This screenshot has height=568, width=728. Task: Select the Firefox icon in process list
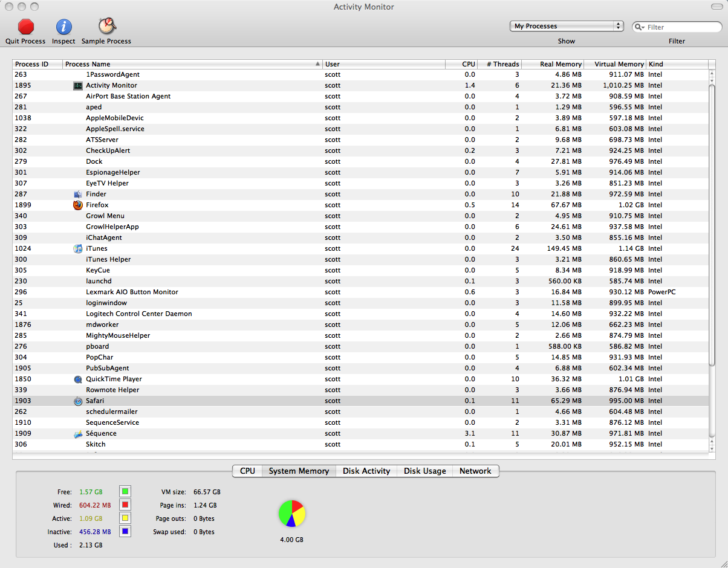pos(77,205)
